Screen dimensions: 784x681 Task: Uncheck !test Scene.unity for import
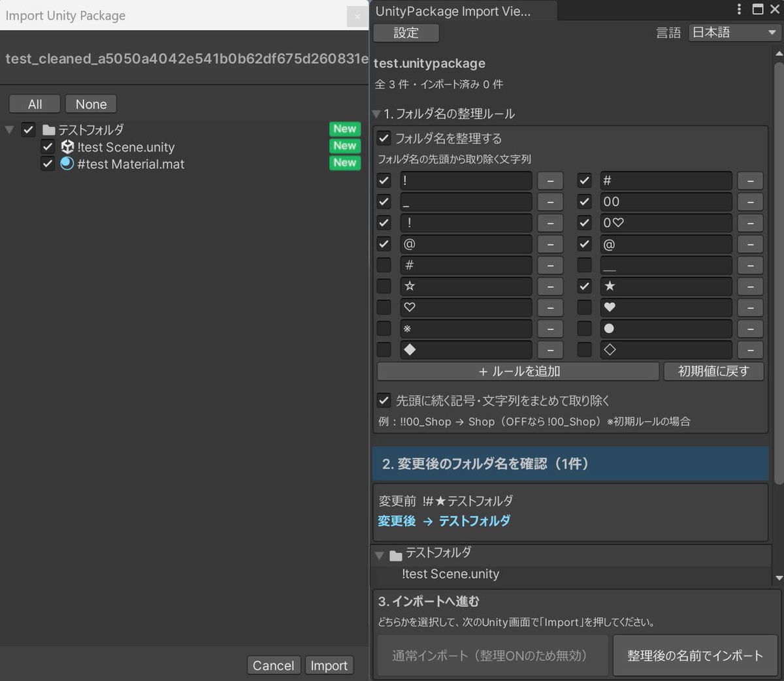point(47,146)
